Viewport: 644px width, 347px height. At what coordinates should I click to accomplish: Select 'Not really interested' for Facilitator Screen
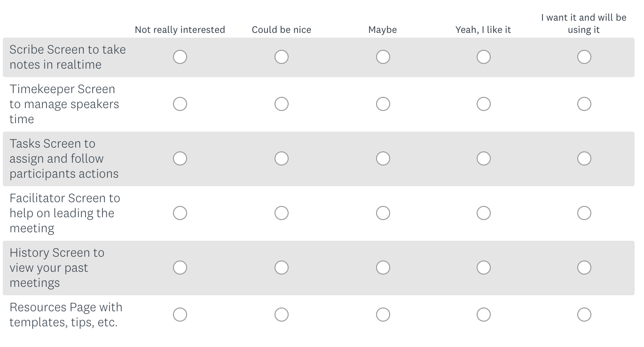(180, 213)
